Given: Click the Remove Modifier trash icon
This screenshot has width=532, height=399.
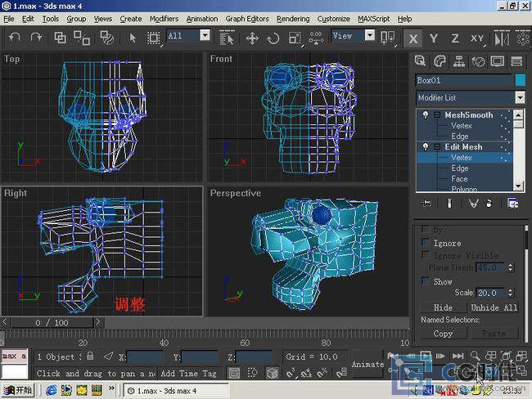Looking at the screenshot, I should point(489,203).
